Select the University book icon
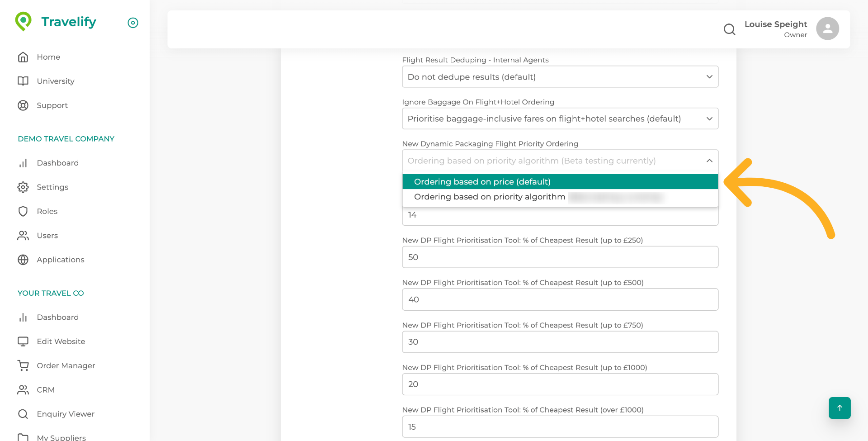 23,81
